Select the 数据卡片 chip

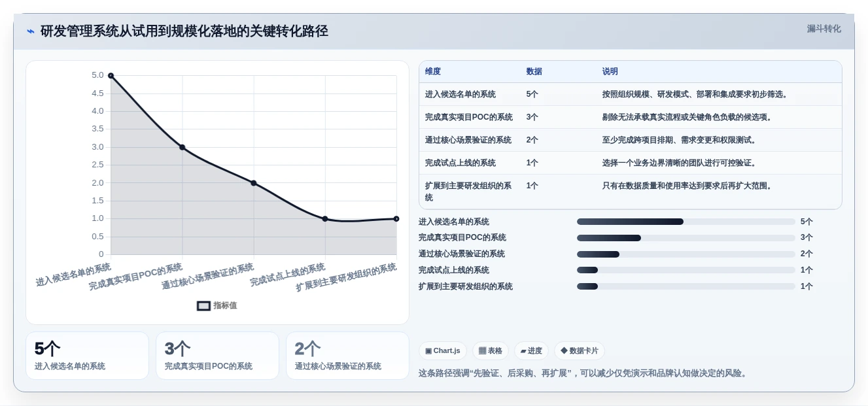(580, 350)
